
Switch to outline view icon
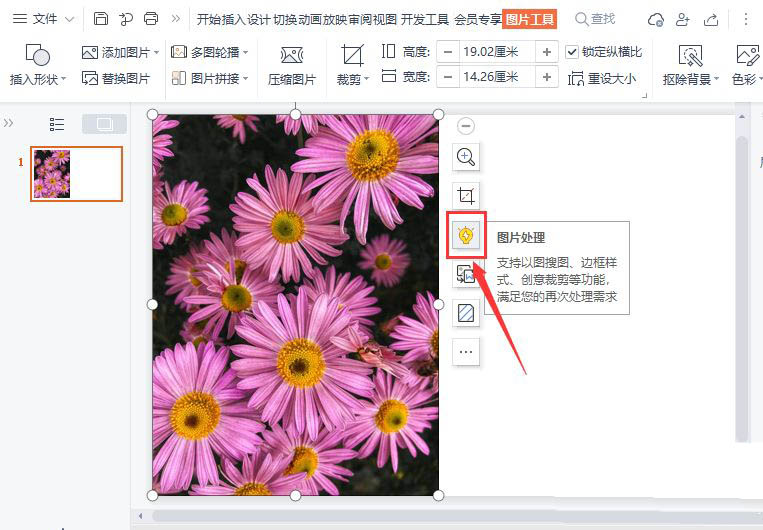pyautogui.click(x=57, y=124)
